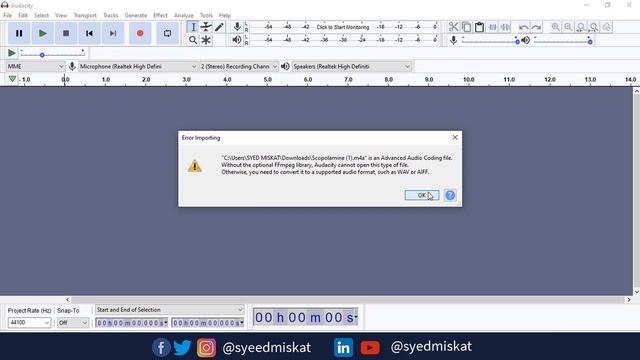Click the selection start time field
640x360 pixels.
coord(131,323)
